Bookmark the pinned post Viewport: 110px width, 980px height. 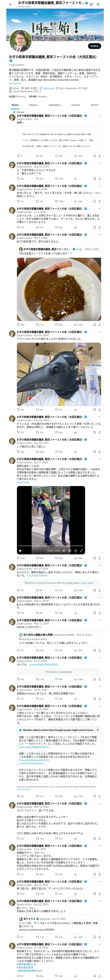click(x=95, y=156)
